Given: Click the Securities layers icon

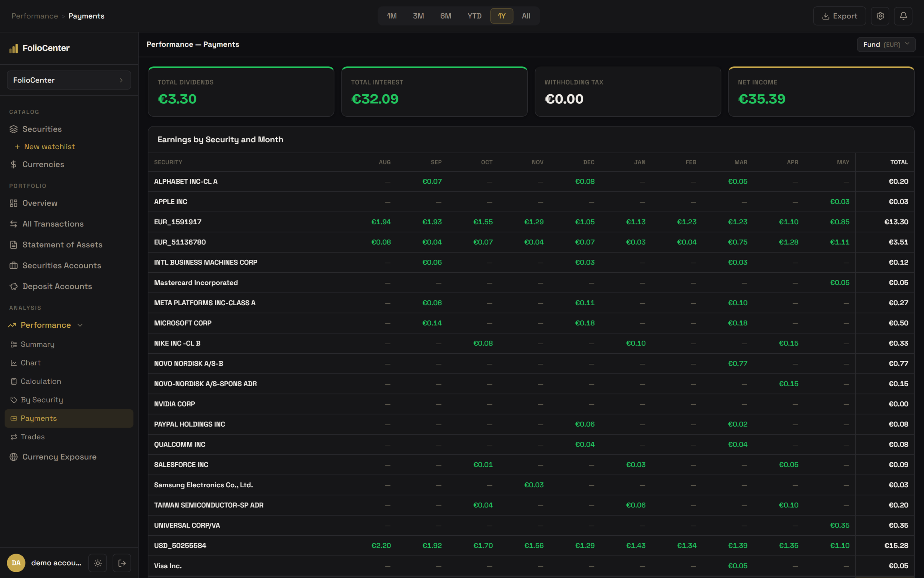Looking at the screenshot, I should coord(14,129).
